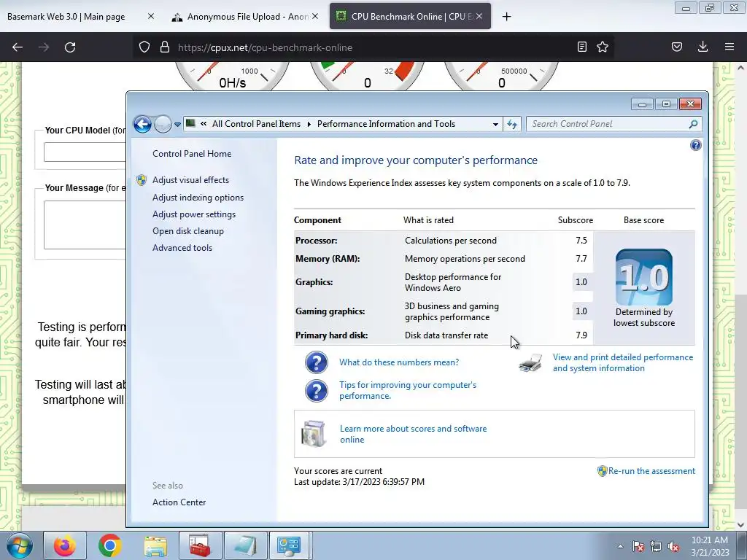The height and width of the screenshot is (560, 747).
Task: Open Adjust visual effects link
Action: [x=190, y=180]
